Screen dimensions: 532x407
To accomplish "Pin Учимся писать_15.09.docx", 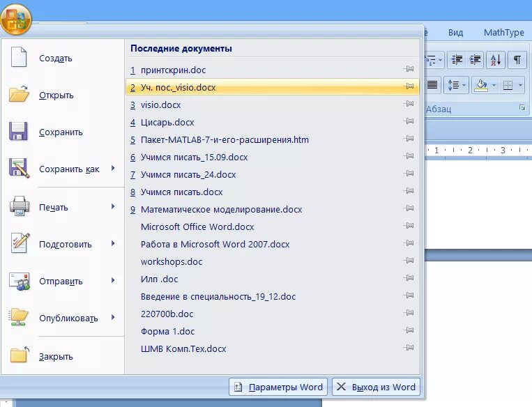I will click(x=409, y=155).
